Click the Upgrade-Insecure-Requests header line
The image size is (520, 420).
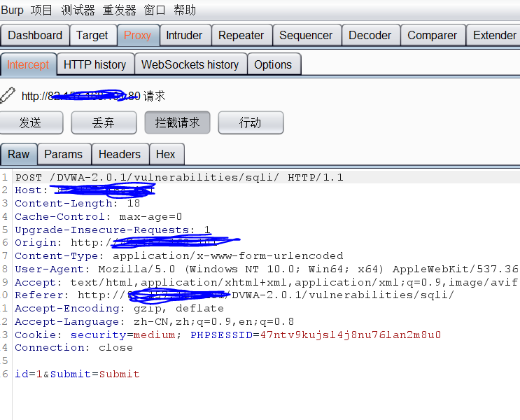tap(113, 230)
